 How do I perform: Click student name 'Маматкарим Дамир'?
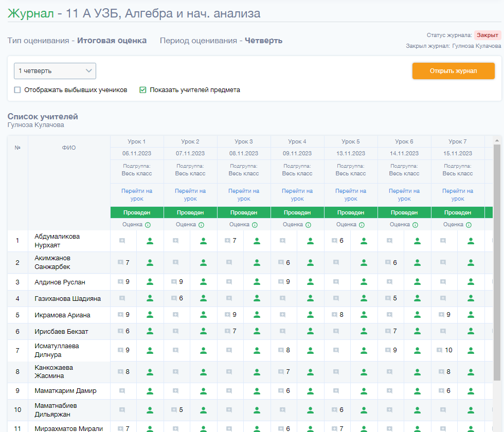pyautogui.click(x=66, y=391)
